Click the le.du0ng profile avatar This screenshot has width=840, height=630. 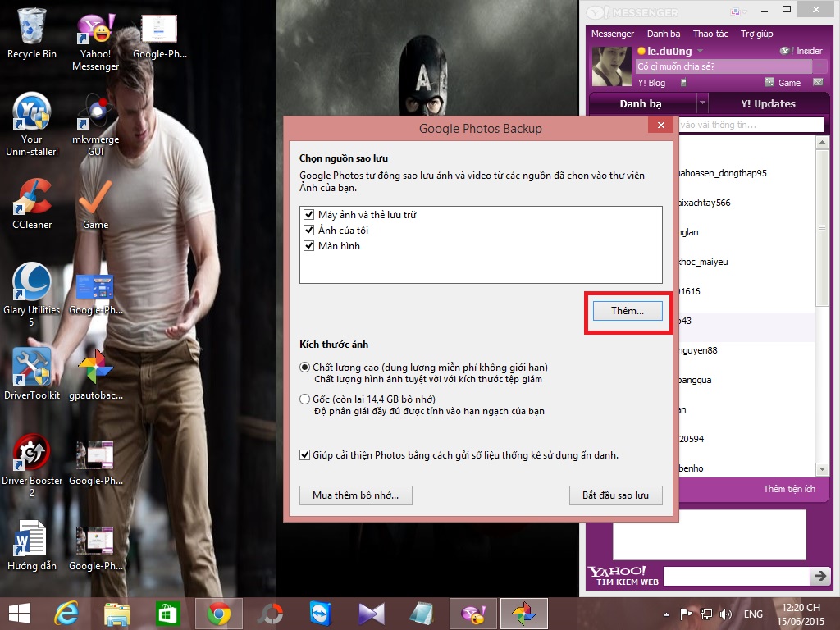point(611,66)
